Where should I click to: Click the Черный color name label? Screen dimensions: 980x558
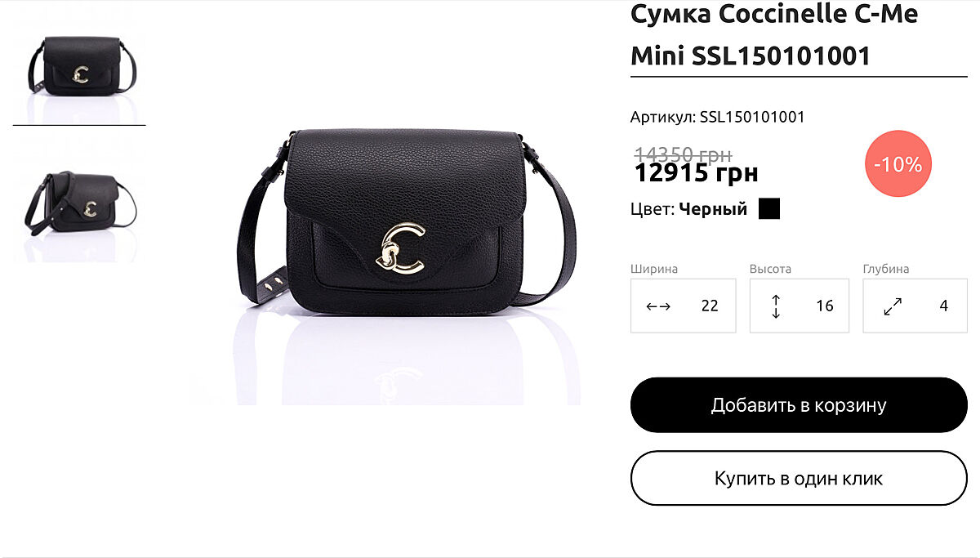(x=713, y=209)
